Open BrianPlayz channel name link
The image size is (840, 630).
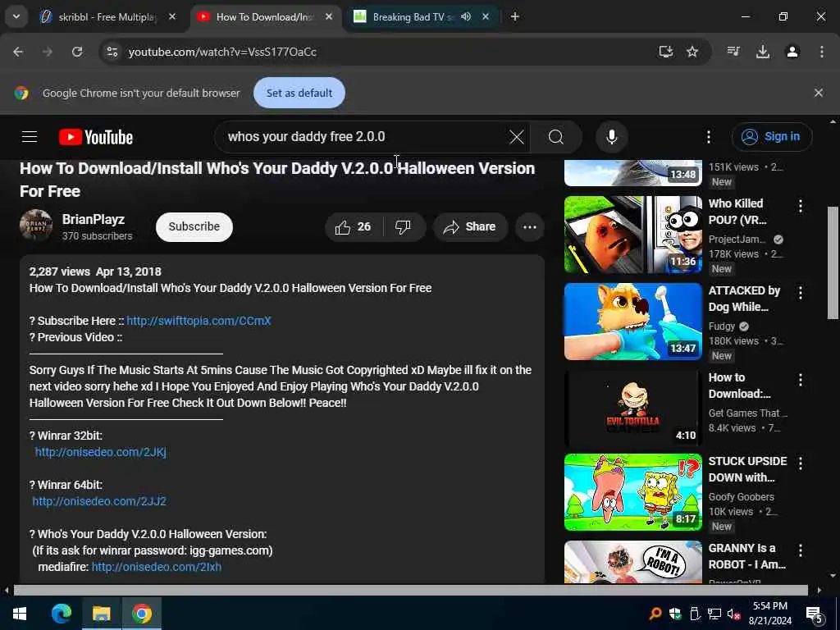pyautogui.click(x=94, y=219)
